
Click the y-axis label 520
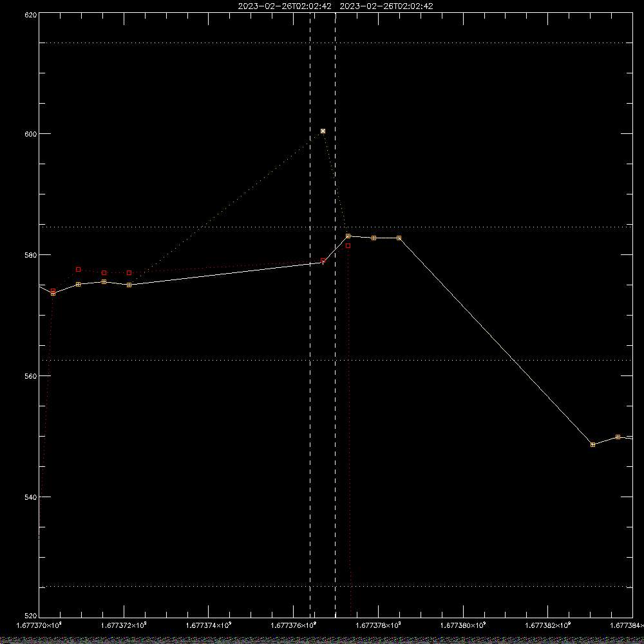31,616
